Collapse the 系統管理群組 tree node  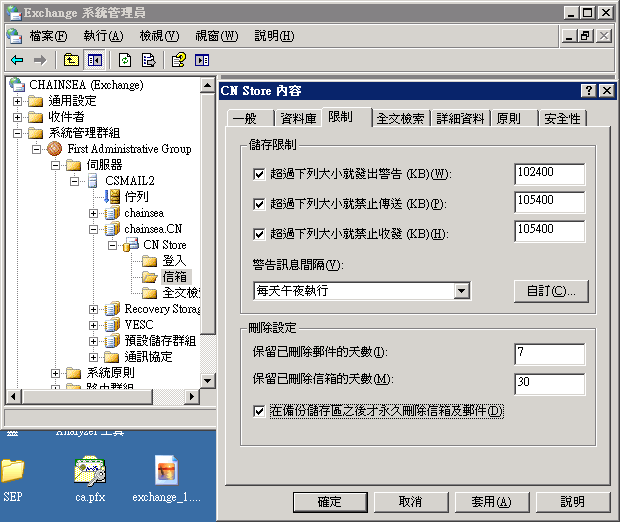coord(17,133)
